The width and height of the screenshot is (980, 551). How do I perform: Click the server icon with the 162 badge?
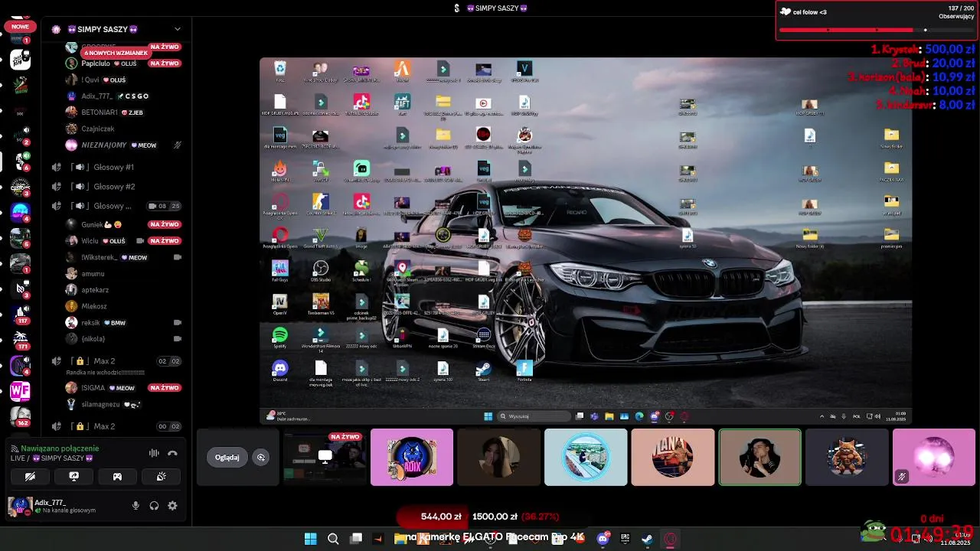click(x=20, y=416)
